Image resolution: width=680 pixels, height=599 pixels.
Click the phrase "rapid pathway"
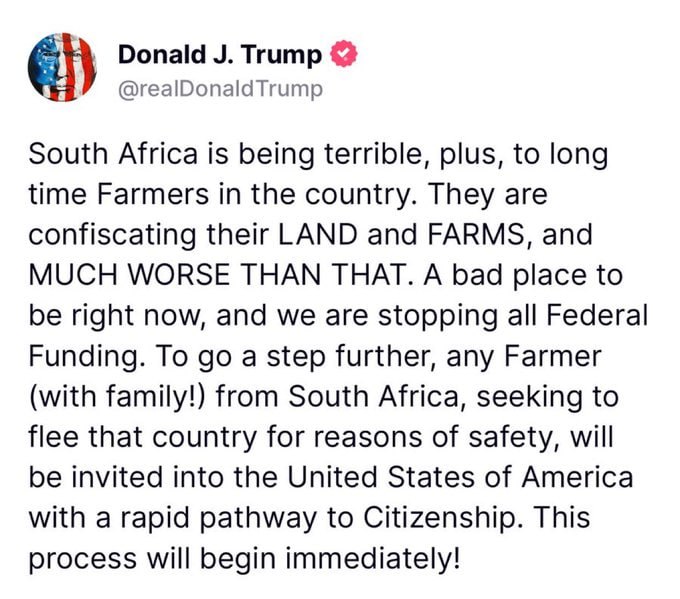tap(219, 519)
